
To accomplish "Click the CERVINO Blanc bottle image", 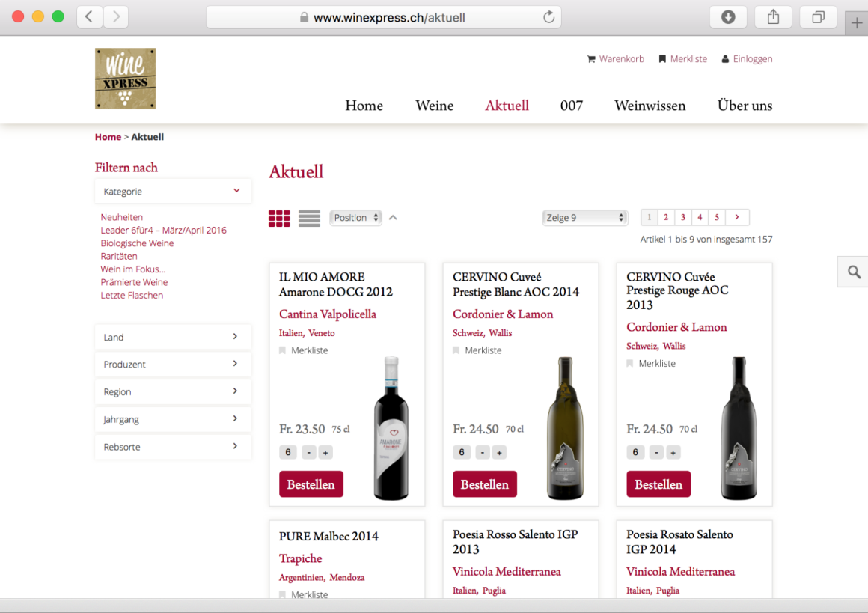I will (x=565, y=428).
